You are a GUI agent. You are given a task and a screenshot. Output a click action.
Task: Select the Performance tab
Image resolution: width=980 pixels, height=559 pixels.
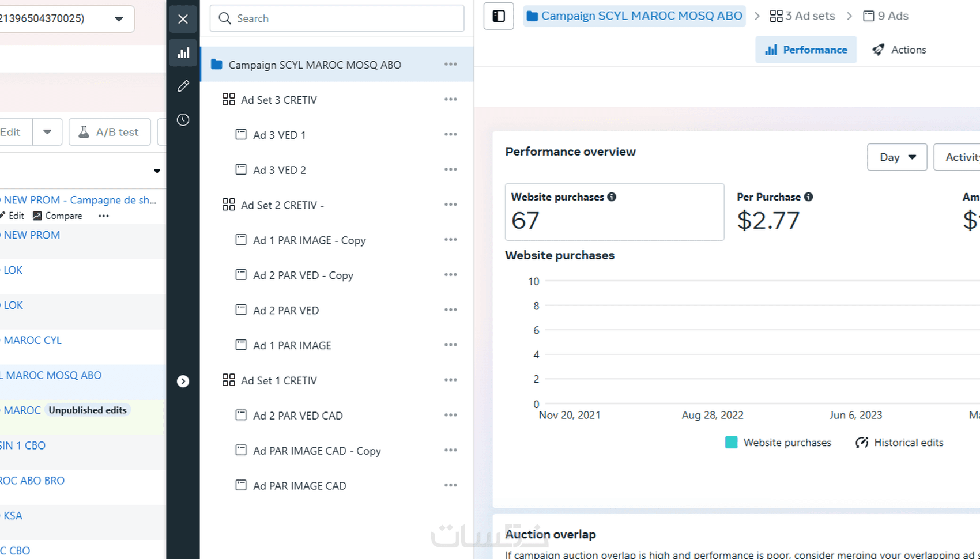click(x=806, y=50)
